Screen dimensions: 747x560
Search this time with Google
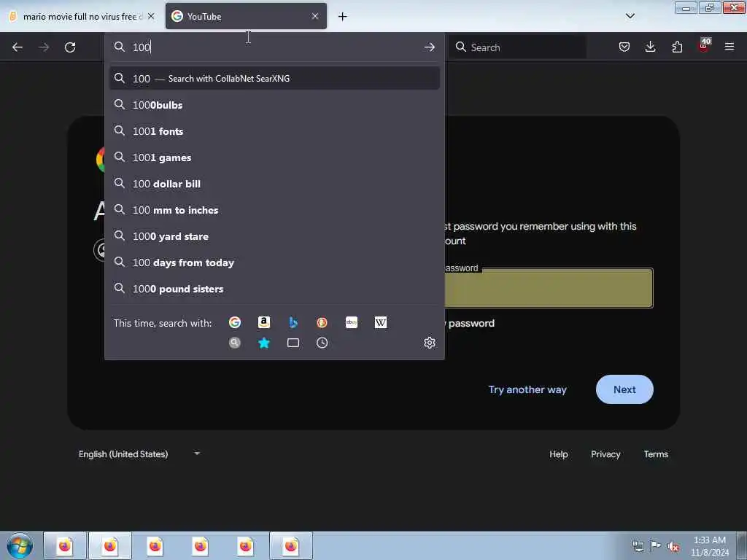tap(235, 322)
